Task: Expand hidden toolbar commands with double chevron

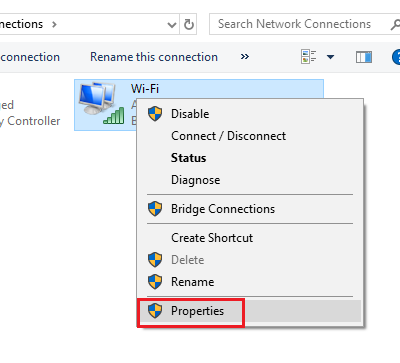Action: (x=245, y=57)
